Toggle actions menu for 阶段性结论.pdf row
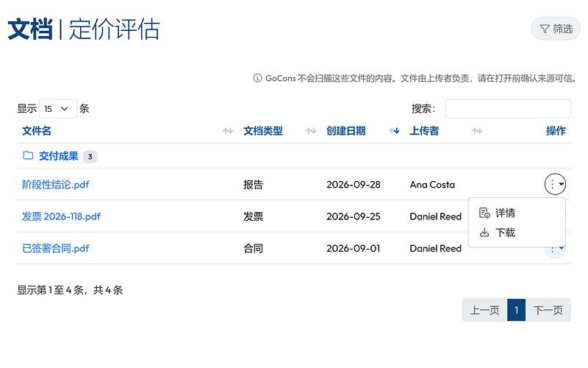Viewport: 588px width, 368px height. point(555,184)
